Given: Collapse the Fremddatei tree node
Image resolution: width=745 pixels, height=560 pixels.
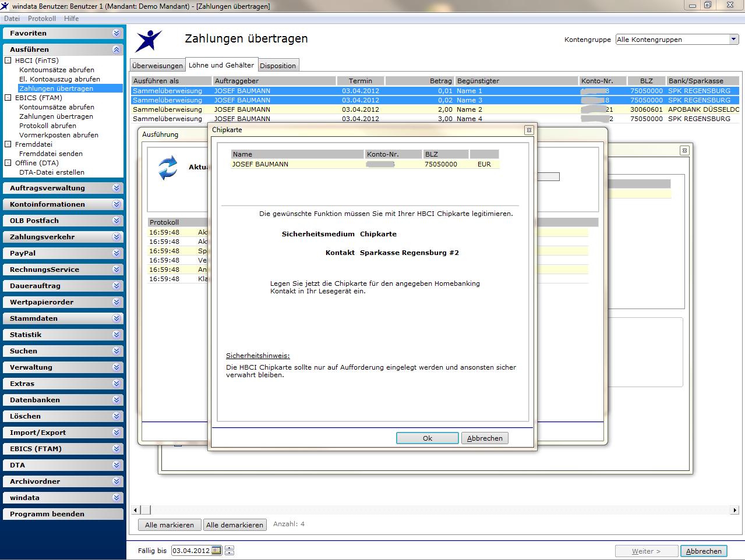Looking at the screenshot, I should click(8, 144).
